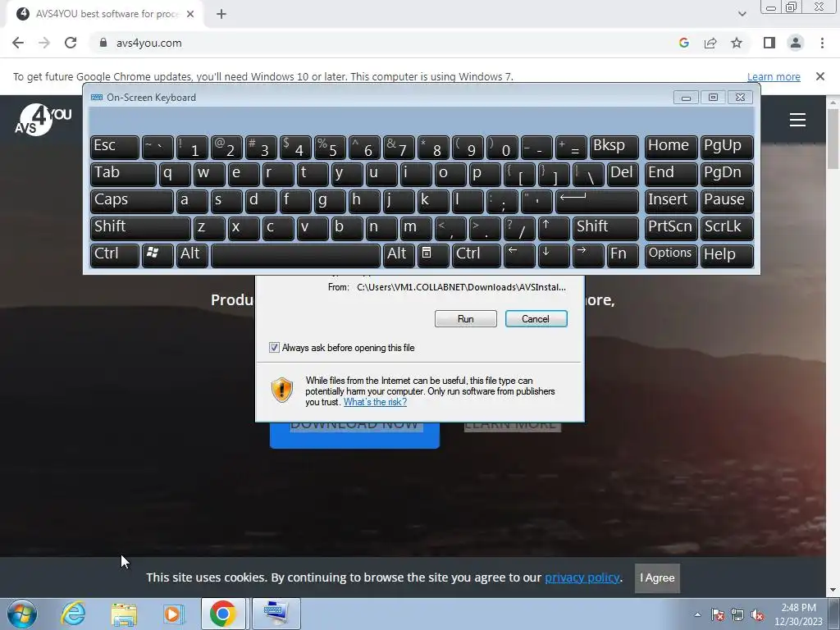Screen dimensions: 840x630
Task: Click the up arrow key
Action: pos(554,228)
